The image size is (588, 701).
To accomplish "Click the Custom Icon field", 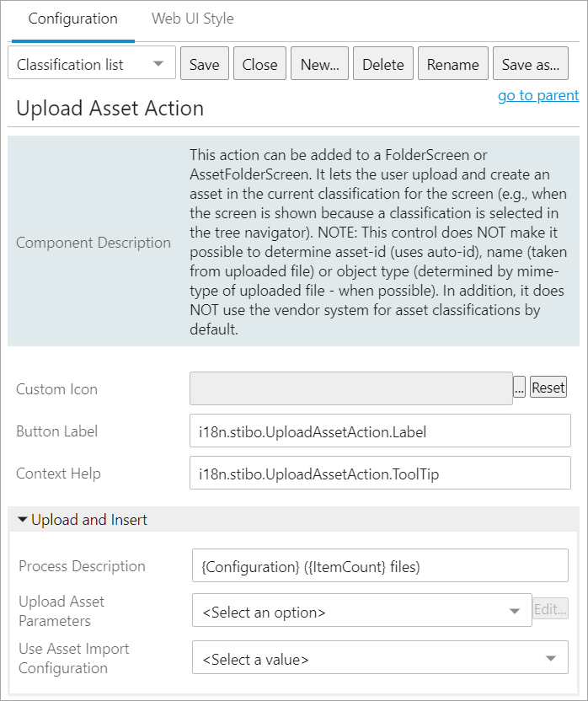I will pyautogui.click(x=350, y=388).
